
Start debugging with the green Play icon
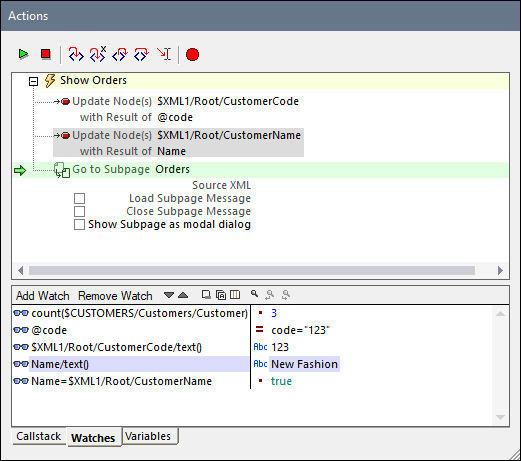point(23,54)
